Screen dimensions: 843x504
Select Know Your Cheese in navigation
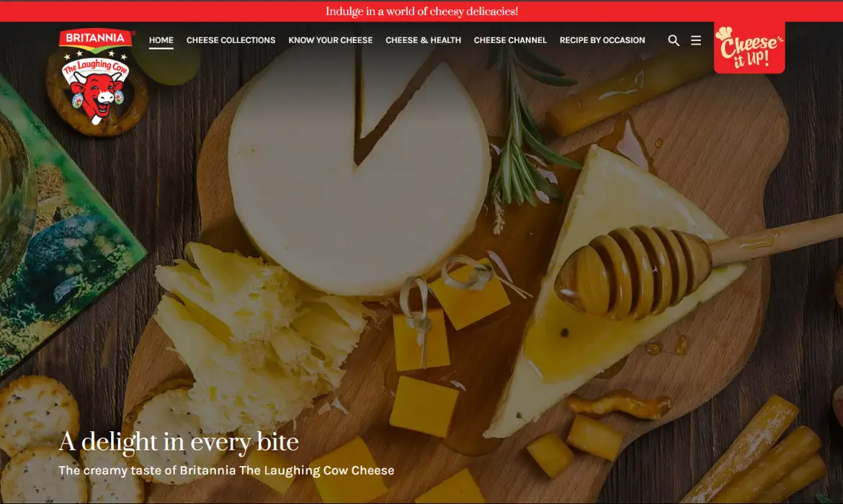click(x=330, y=40)
